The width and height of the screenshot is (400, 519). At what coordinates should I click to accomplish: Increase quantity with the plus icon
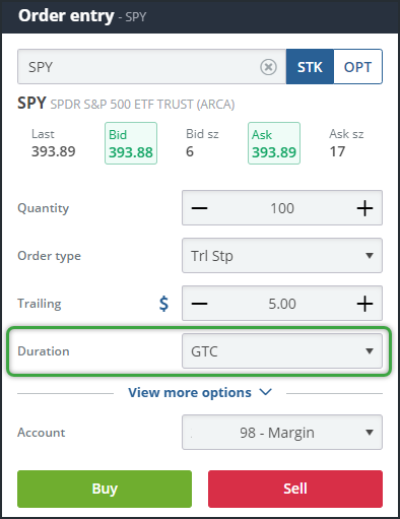365,208
